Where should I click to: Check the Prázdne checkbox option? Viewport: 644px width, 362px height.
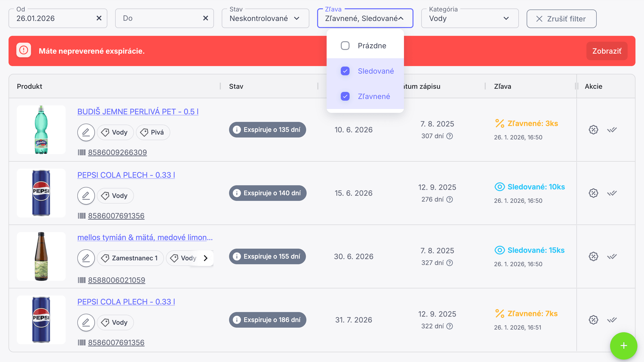345,46
